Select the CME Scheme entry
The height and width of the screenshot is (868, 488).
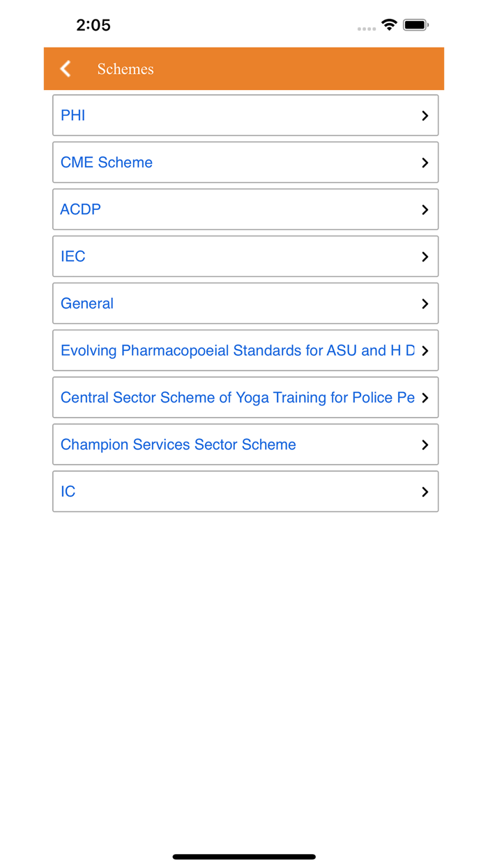107,163
